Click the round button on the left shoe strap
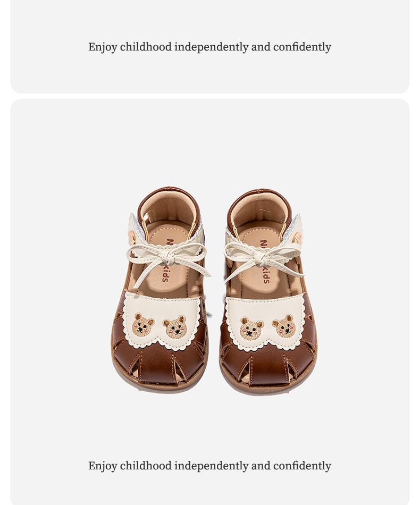420x505 pixels. 132,237
